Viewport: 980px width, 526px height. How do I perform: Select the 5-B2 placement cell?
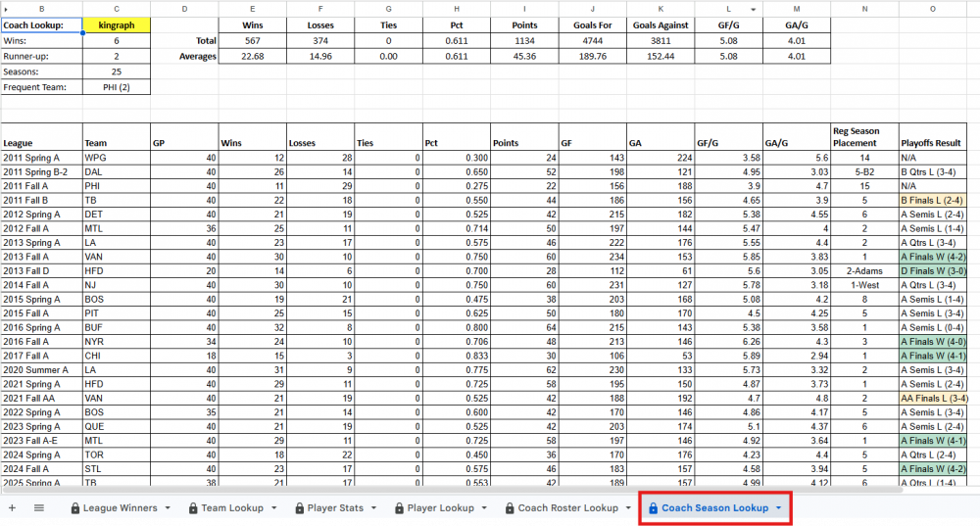(864, 171)
